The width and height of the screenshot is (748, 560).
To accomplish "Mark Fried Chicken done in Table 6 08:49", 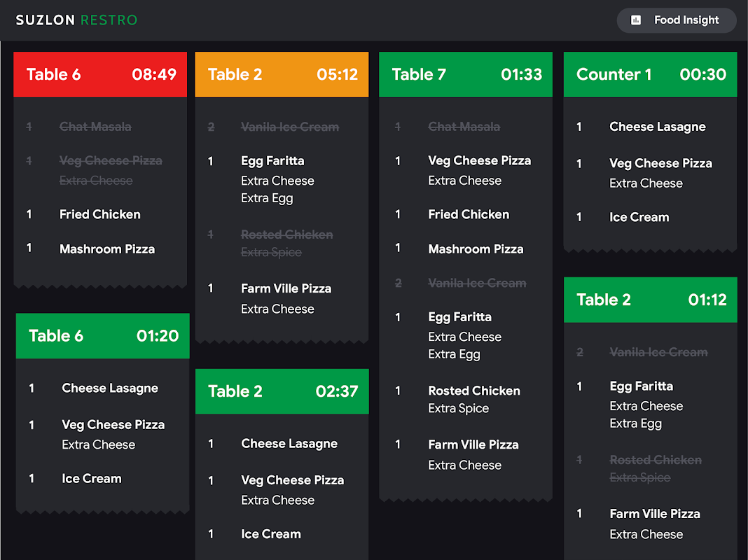I will 99,214.
